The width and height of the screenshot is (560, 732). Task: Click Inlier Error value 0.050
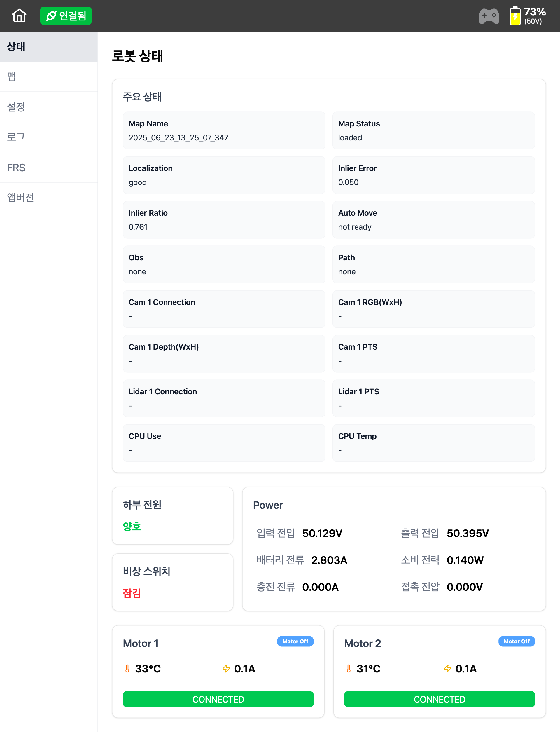[348, 182]
